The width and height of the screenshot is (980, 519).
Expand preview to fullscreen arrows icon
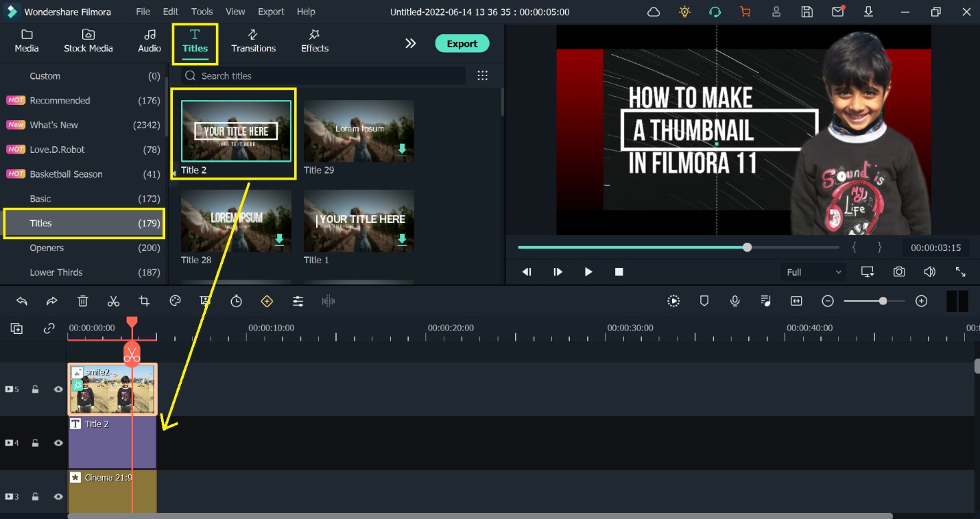point(961,271)
